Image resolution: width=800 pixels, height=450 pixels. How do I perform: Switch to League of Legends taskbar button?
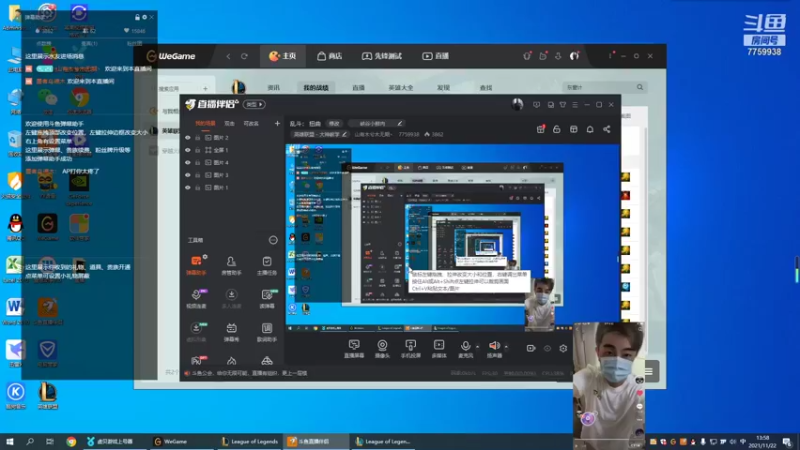(x=250, y=441)
